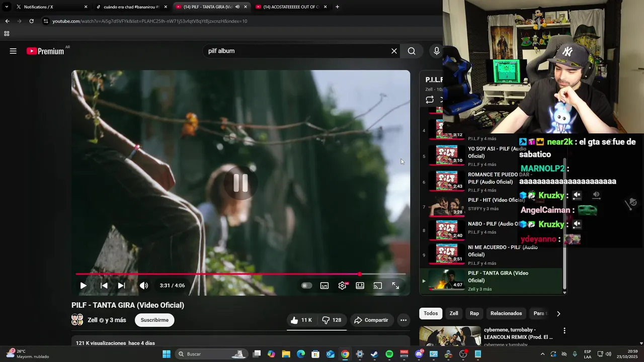Start voice search with the microphone
The height and width of the screenshot is (362, 644).
coord(436,51)
